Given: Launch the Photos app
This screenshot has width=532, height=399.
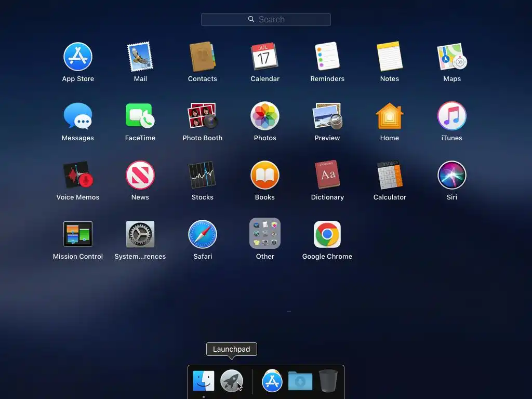Looking at the screenshot, I should (264, 116).
